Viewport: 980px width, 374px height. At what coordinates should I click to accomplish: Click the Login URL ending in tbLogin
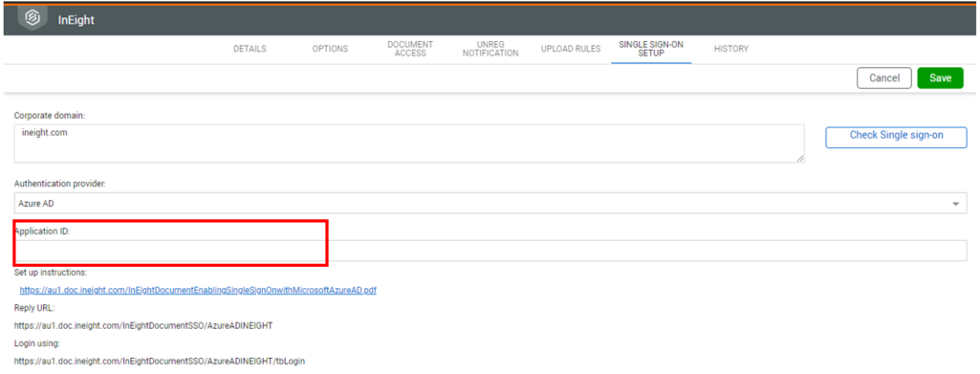(160, 361)
